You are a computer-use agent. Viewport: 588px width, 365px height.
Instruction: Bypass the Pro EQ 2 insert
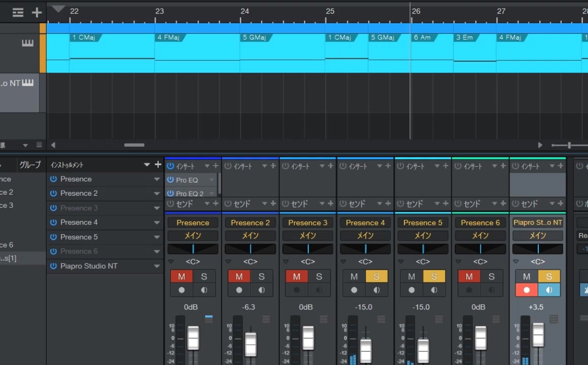(x=170, y=193)
